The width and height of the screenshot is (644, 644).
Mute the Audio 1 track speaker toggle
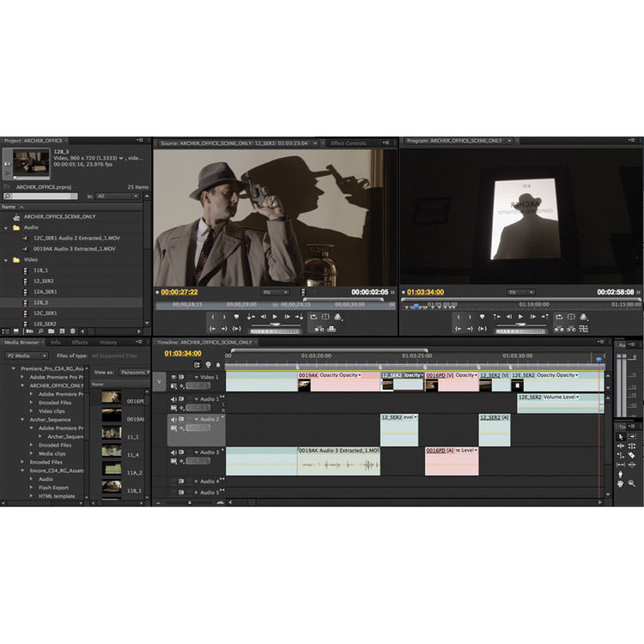point(174,399)
